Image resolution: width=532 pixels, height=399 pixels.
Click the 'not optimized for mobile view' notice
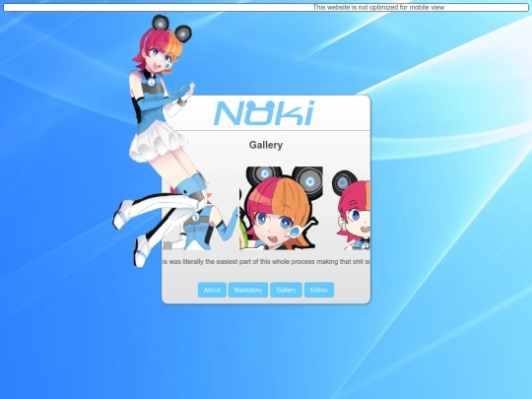(x=378, y=7)
